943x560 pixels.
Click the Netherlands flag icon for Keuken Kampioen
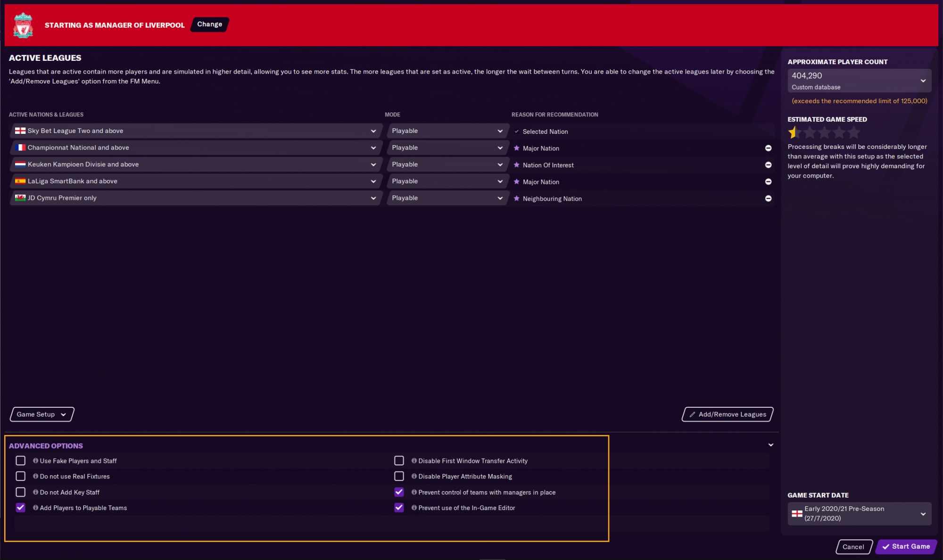click(x=19, y=164)
